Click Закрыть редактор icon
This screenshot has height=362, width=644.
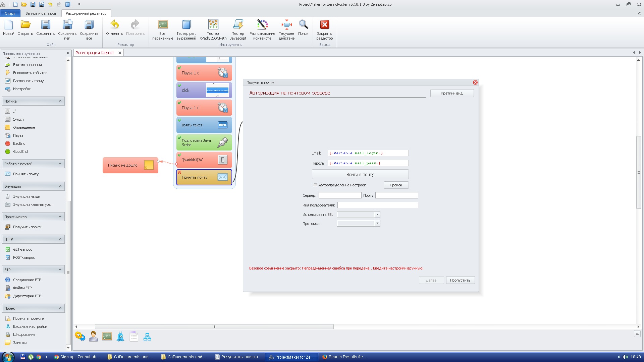pyautogui.click(x=324, y=30)
